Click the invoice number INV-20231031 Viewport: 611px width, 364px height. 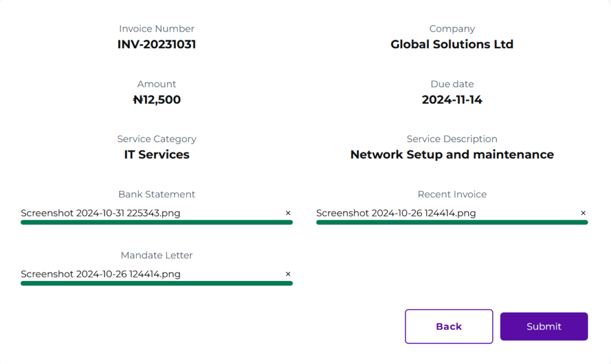tap(156, 45)
